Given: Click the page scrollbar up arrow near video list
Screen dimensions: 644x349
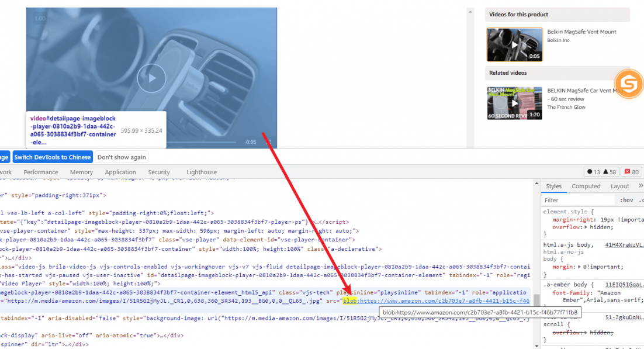Looking at the screenshot, I should coord(470,12).
